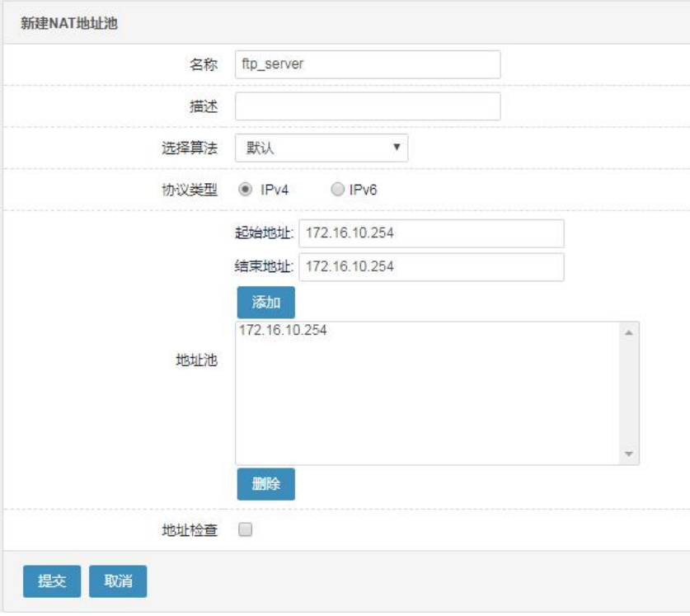Click the 取消 cancel button
The height and width of the screenshot is (616, 690).
118,581
